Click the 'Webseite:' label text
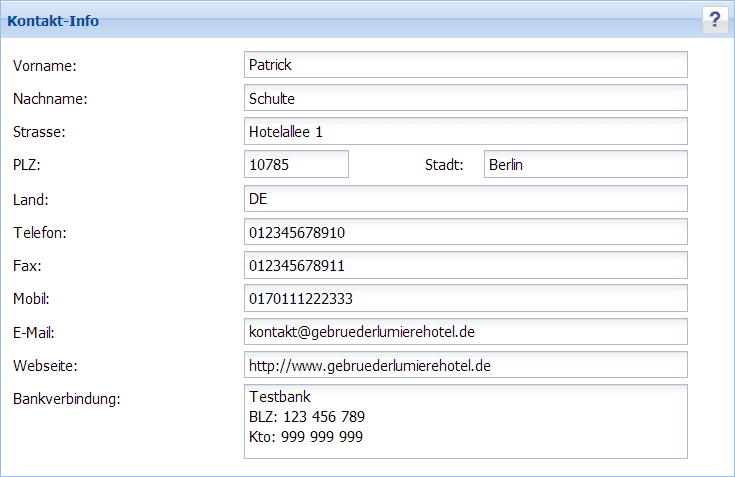Screen dimensions: 735x477 click(x=46, y=365)
